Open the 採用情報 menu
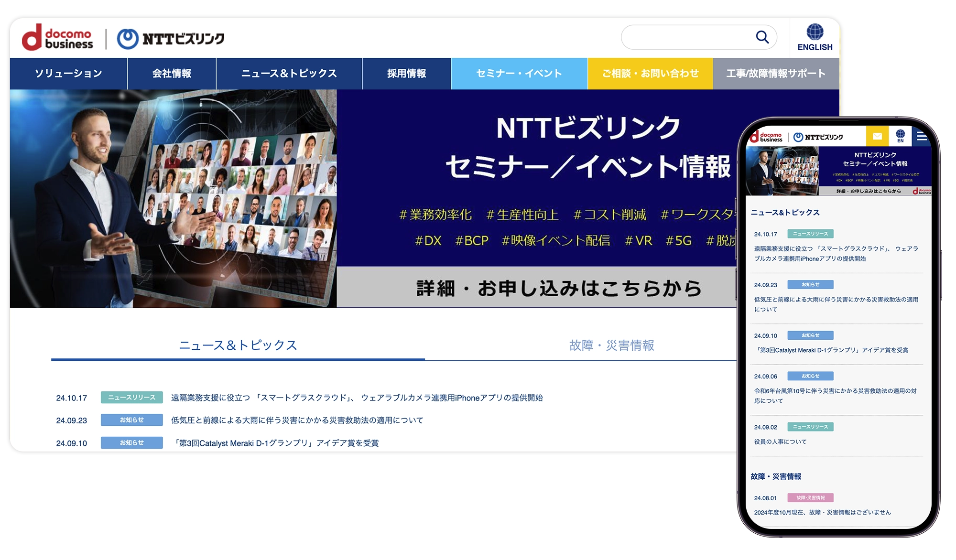956x560 pixels. point(407,74)
